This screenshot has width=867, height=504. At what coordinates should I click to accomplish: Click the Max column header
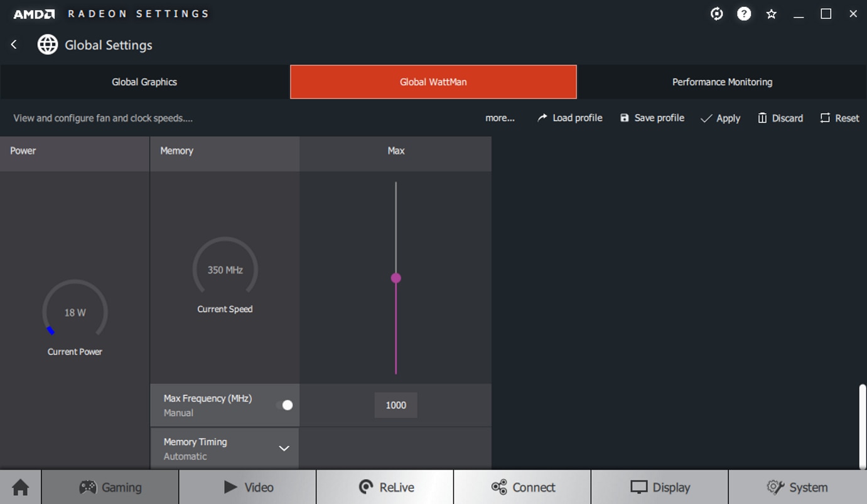pyautogui.click(x=396, y=153)
